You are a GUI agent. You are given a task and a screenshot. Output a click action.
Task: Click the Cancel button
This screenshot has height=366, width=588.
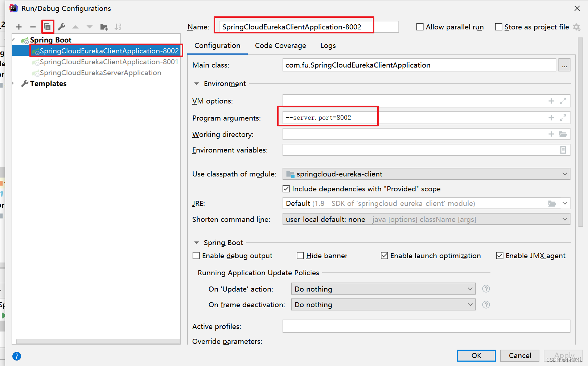[x=520, y=355]
